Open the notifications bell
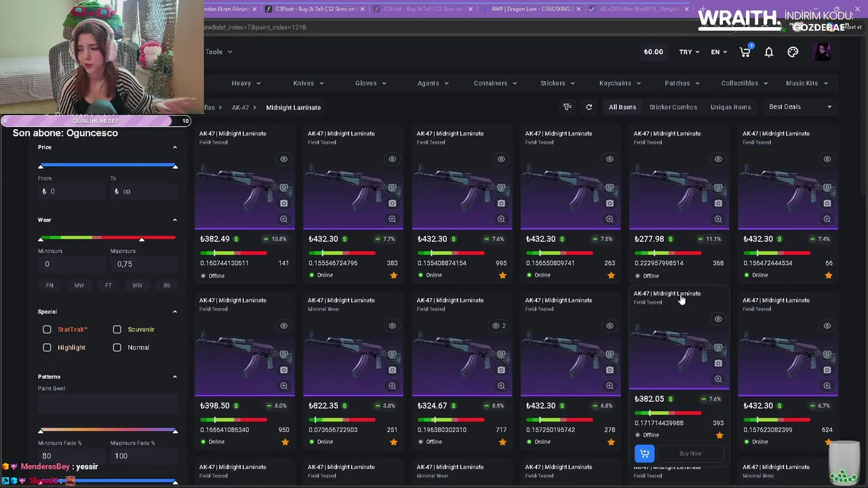Viewport: 868px width, 488px height. pos(769,52)
